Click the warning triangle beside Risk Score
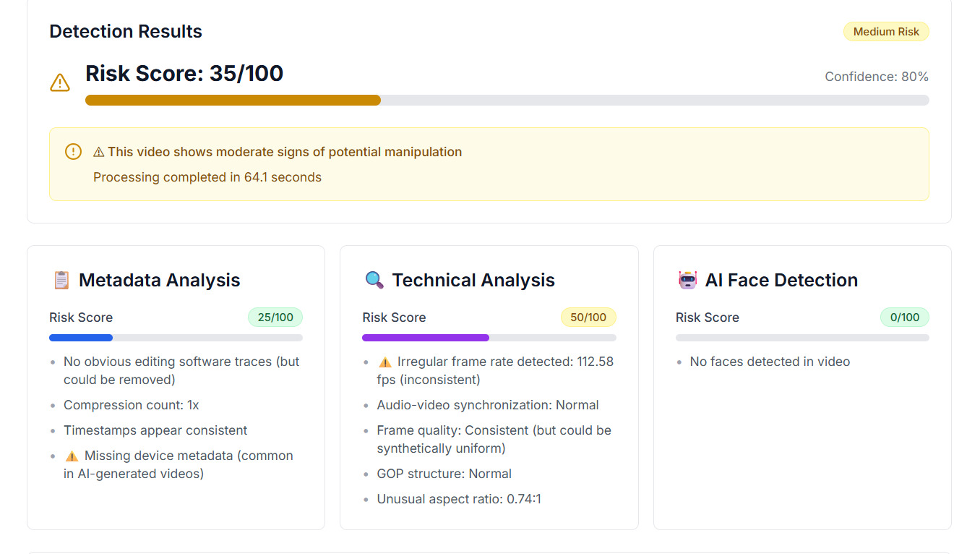980x554 pixels. [x=60, y=82]
